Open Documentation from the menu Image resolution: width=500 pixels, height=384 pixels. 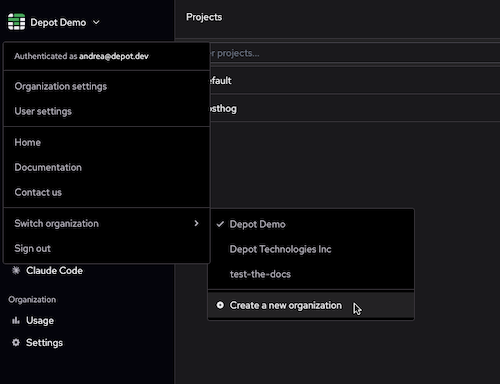pyautogui.click(x=107, y=167)
